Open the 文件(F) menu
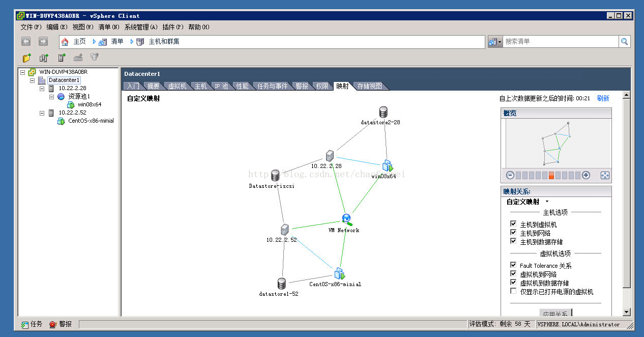This screenshot has height=337, width=644. coord(31,27)
